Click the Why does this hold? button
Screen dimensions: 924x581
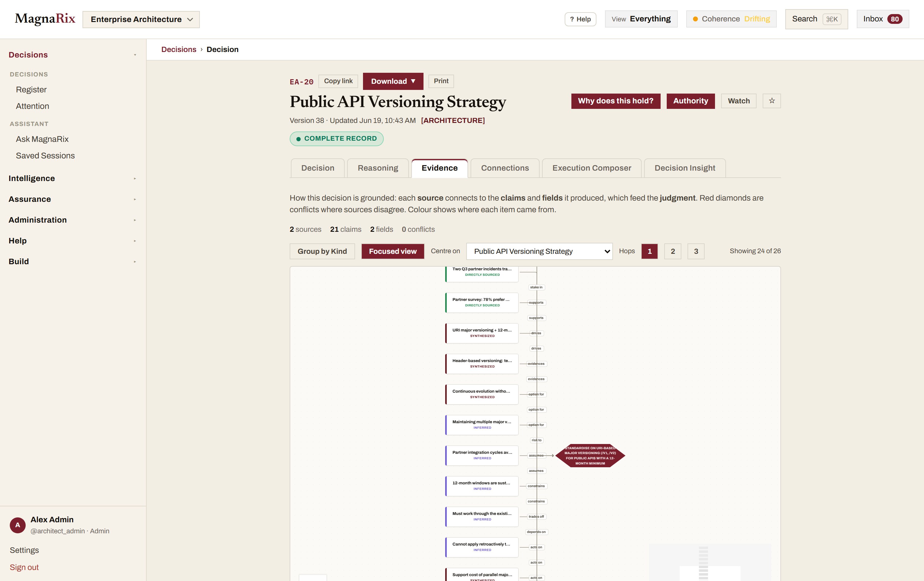615,101
